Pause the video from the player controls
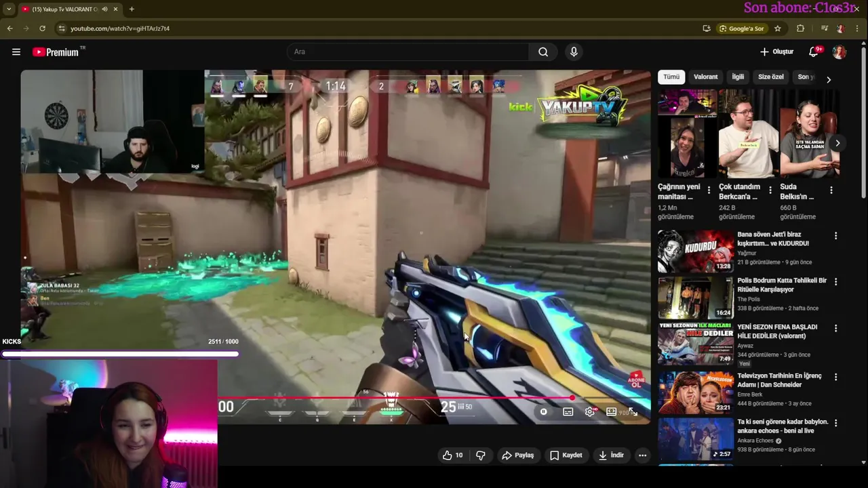Screen dimensions: 868x488 pos(543,411)
